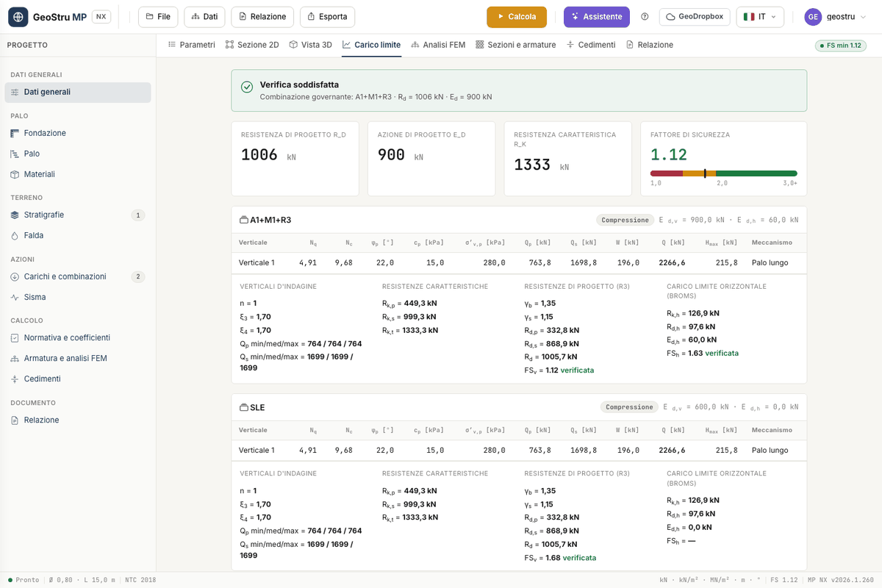Select Dati generali in the sidebar
882x588 pixels.
(x=77, y=92)
